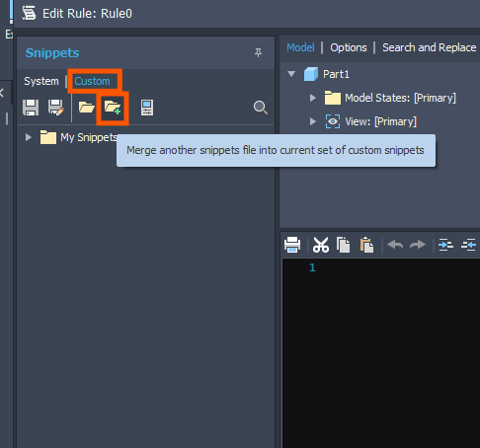Search snippets magnifier icon
This screenshot has width=480, height=448.
(x=261, y=108)
